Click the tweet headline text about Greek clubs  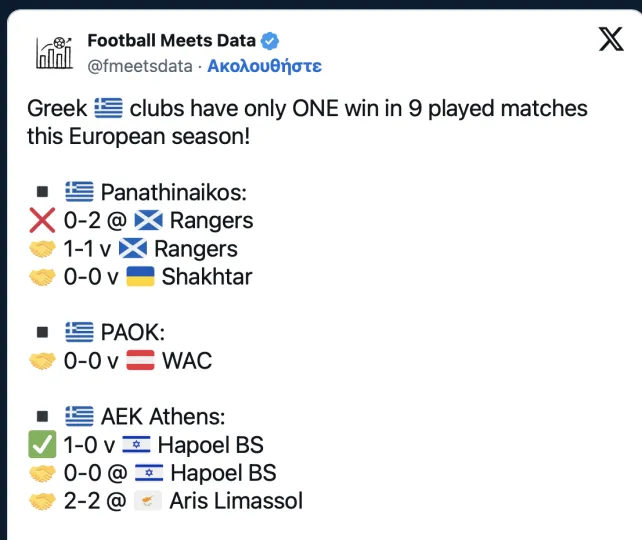coord(307,122)
